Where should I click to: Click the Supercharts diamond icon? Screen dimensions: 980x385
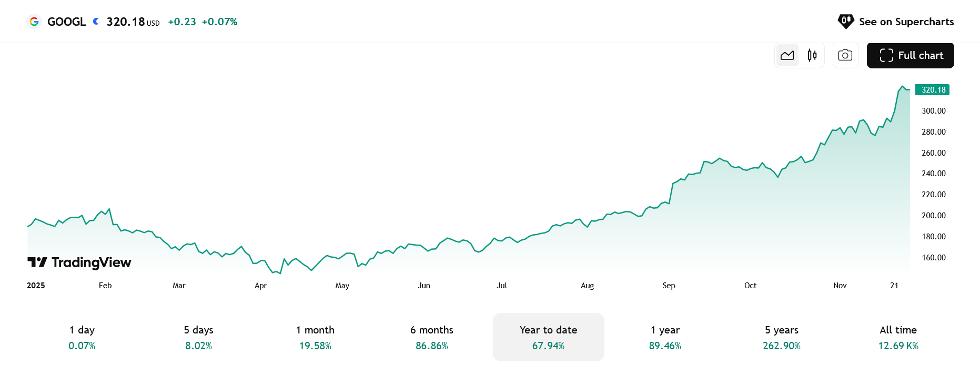(846, 22)
